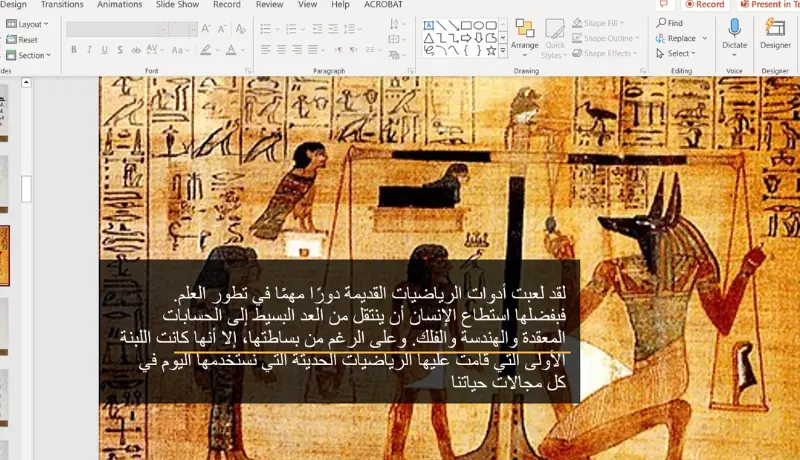
Task: Open the Select dropdown
Action: tap(676, 53)
